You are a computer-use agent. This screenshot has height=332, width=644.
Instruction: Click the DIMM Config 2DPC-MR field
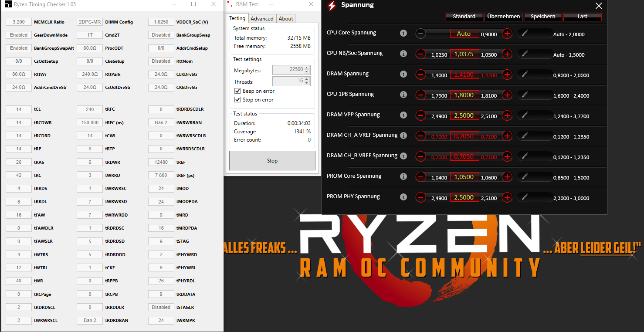coord(90,22)
